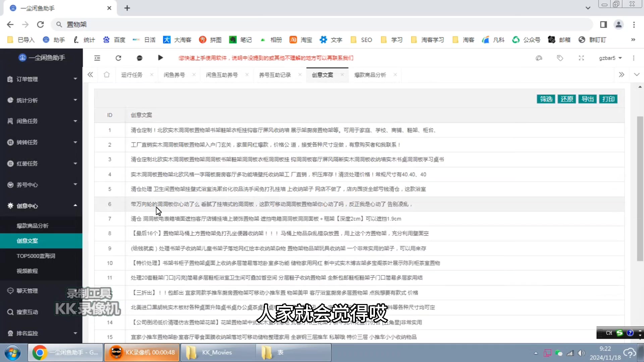Open 百度 bookmark
The width and height of the screenshot is (644, 362).
tap(114, 40)
